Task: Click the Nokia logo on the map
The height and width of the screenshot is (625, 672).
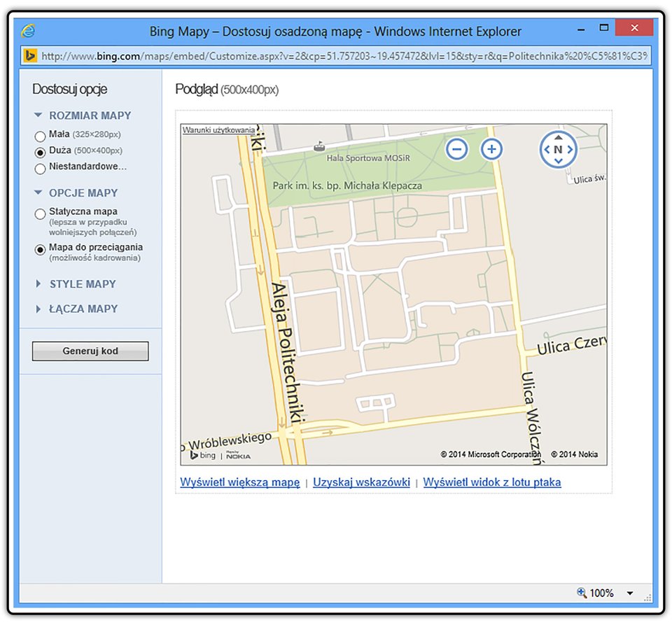Action: click(238, 456)
